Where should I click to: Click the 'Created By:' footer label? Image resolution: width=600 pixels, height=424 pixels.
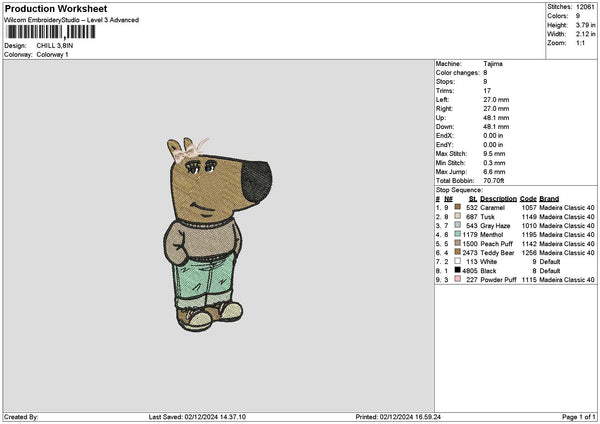(21, 417)
